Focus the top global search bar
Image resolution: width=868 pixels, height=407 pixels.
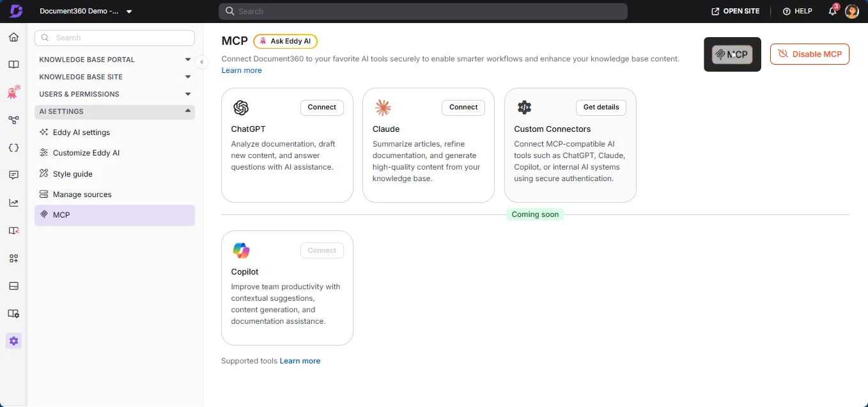pyautogui.click(x=422, y=12)
